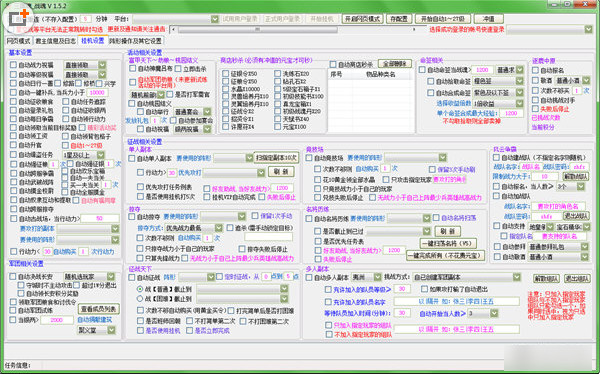
Task: Tick the 自动掠夺 checkbox
Action: (x=132, y=217)
